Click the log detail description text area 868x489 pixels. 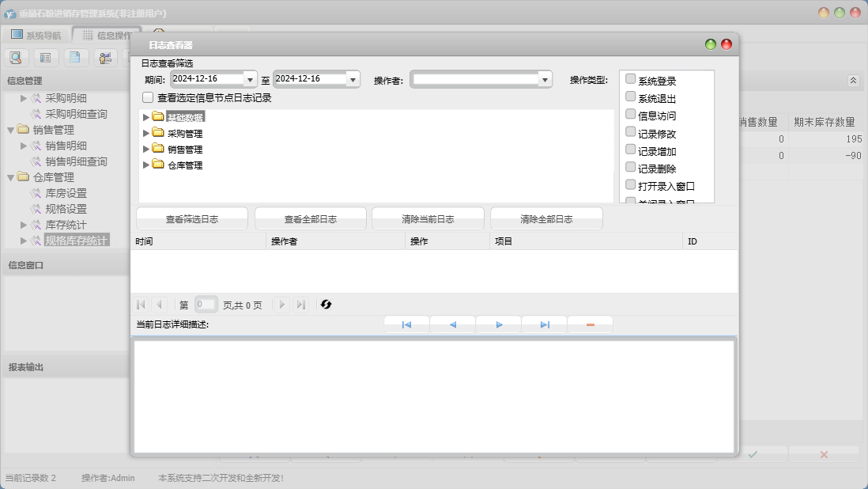(434, 396)
